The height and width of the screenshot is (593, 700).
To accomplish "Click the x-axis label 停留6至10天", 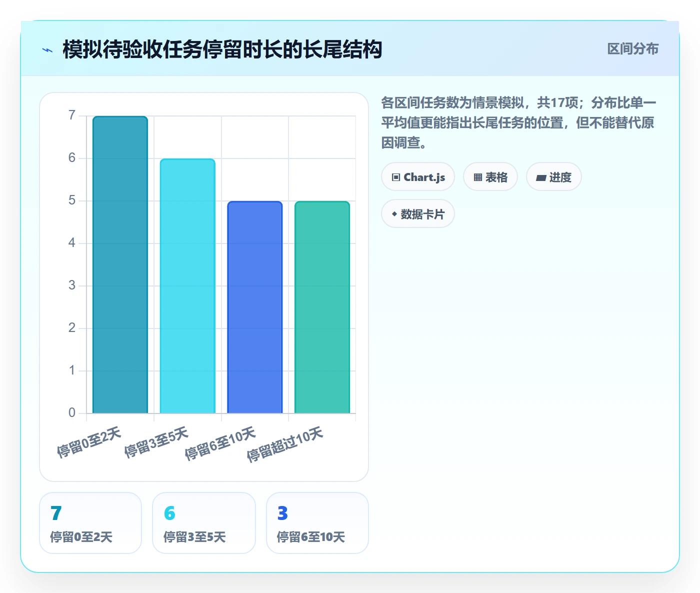I will [x=220, y=443].
